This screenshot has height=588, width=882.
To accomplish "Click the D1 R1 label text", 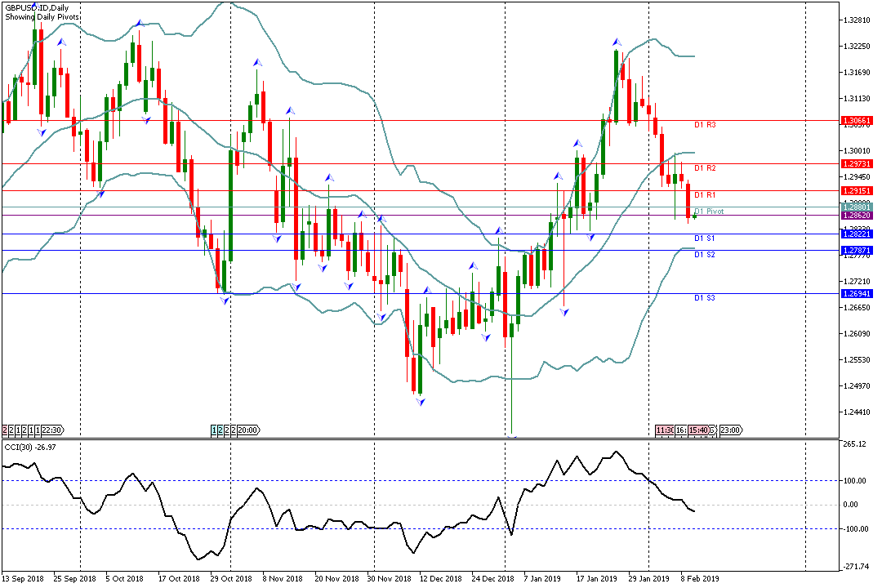I will click(705, 195).
